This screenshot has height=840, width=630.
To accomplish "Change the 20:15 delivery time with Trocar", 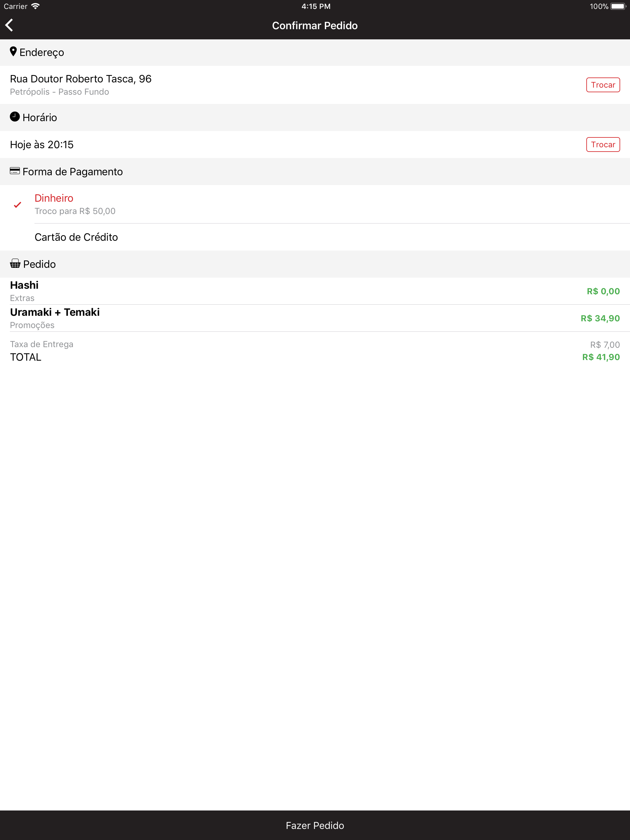I will [x=603, y=144].
